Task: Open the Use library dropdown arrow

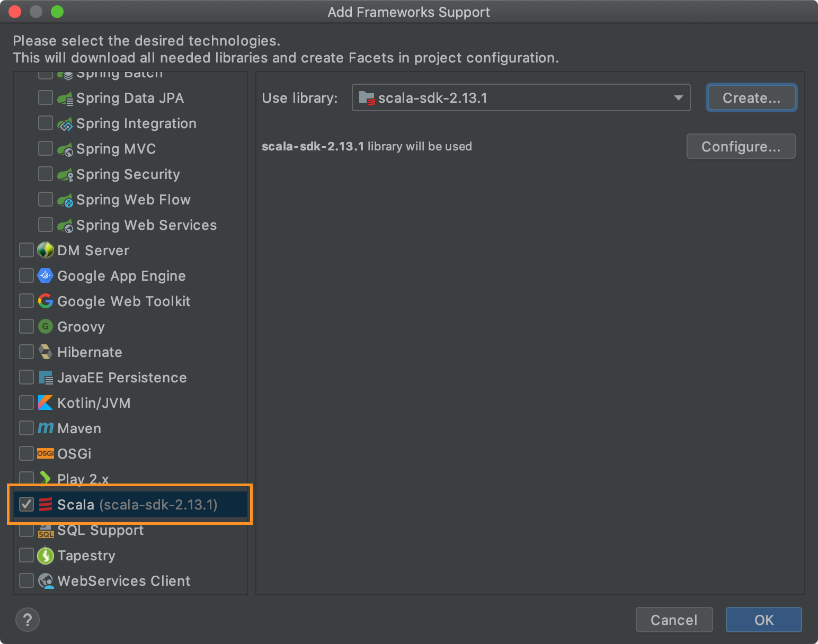Action: pyautogui.click(x=678, y=98)
